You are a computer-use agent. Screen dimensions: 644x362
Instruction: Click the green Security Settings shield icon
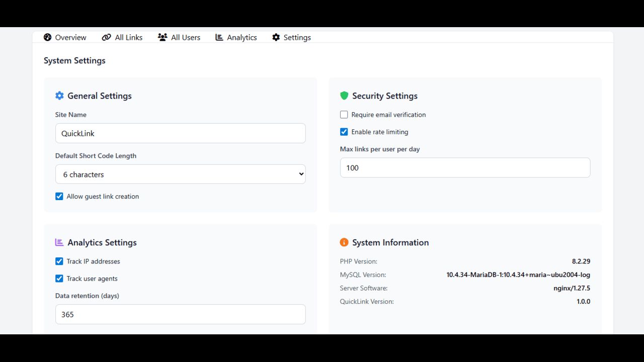click(x=344, y=96)
